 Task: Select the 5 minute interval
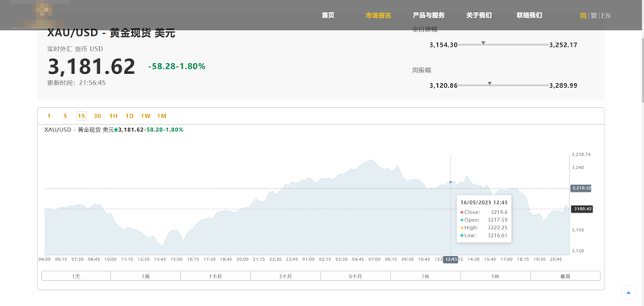click(65, 116)
